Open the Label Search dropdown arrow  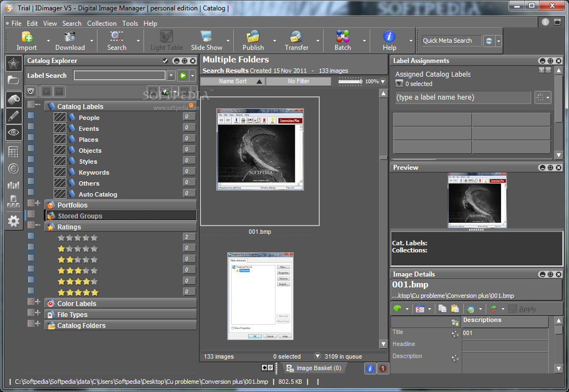[171, 76]
